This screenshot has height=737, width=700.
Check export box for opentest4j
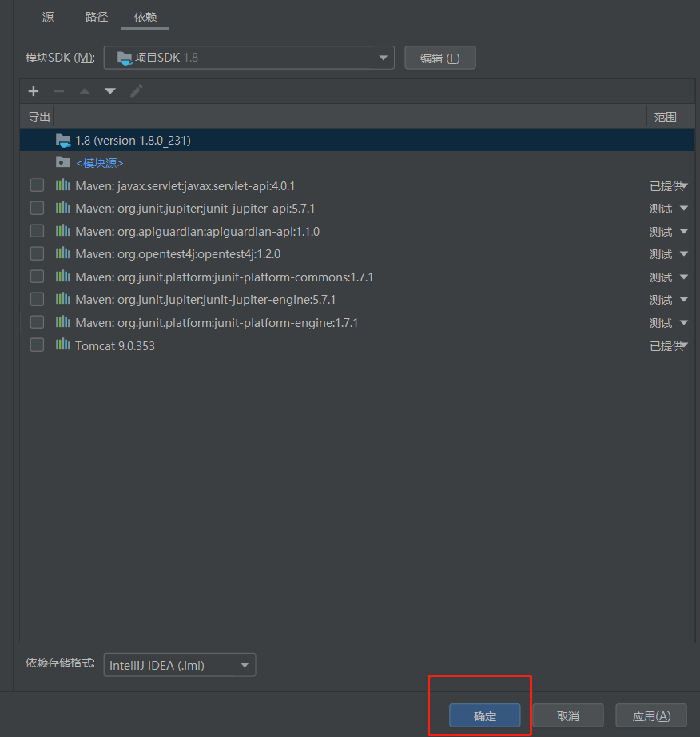point(37,254)
